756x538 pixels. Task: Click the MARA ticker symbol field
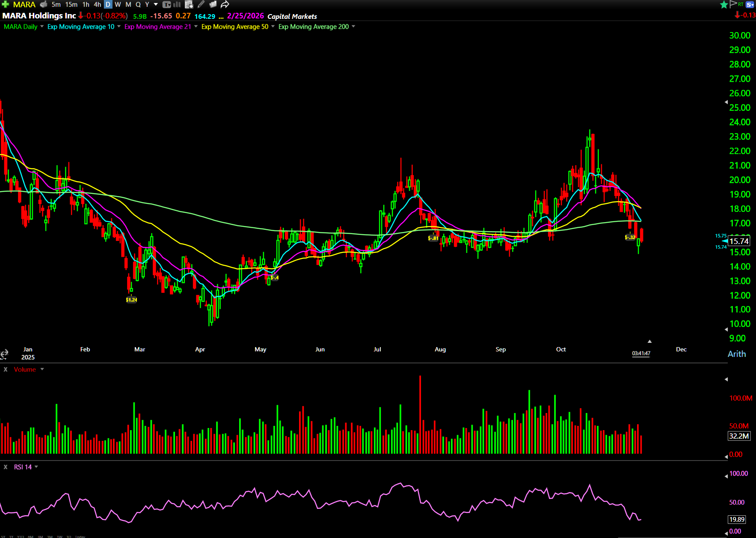pos(24,5)
